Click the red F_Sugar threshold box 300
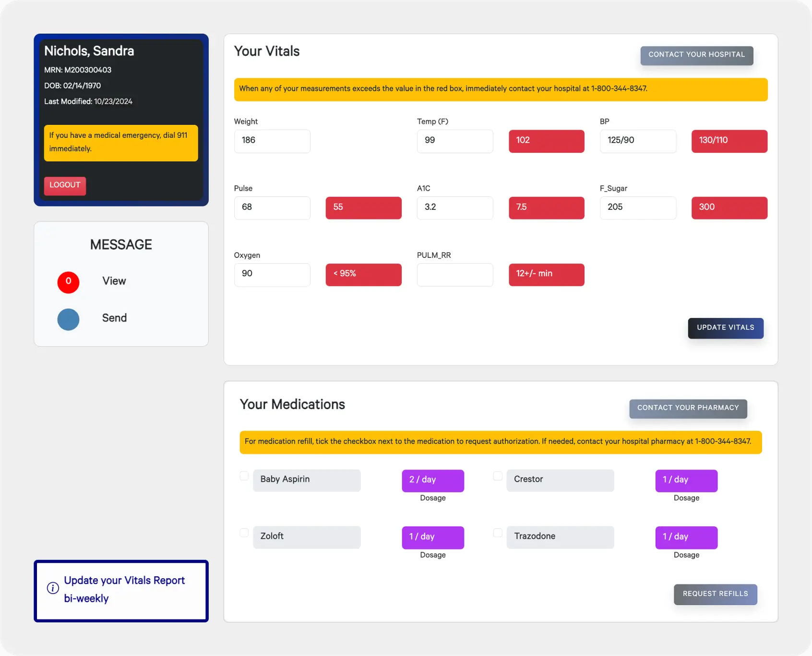The height and width of the screenshot is (656, 812). click(x=729, y=208)
